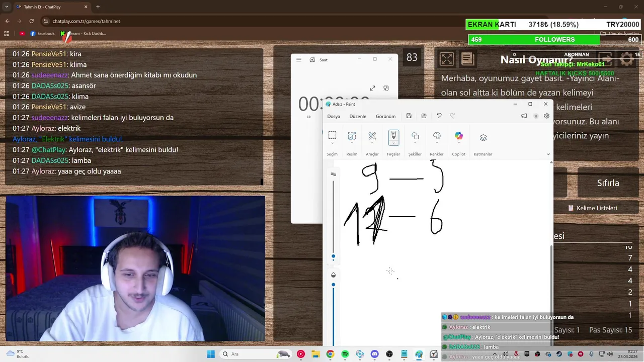Click the taskbar Ara search box
Viewport: 644px width, 362px height.
(255, 354)
